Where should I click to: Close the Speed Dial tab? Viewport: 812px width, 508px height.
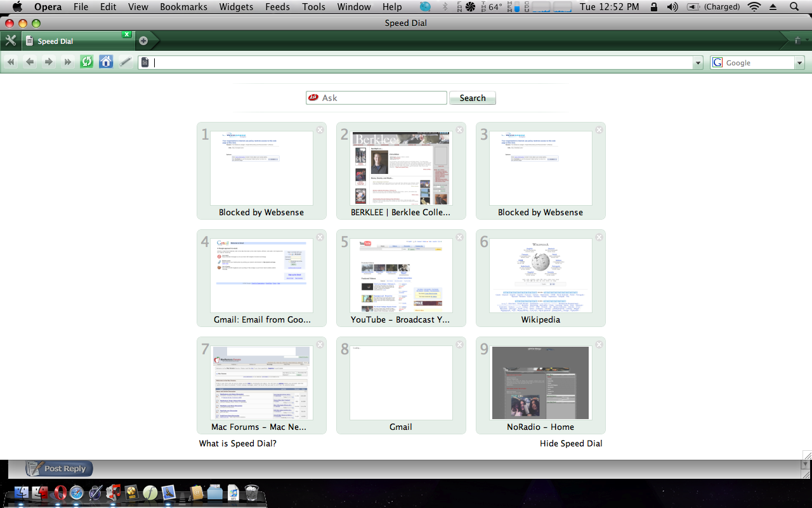point(127,34)
